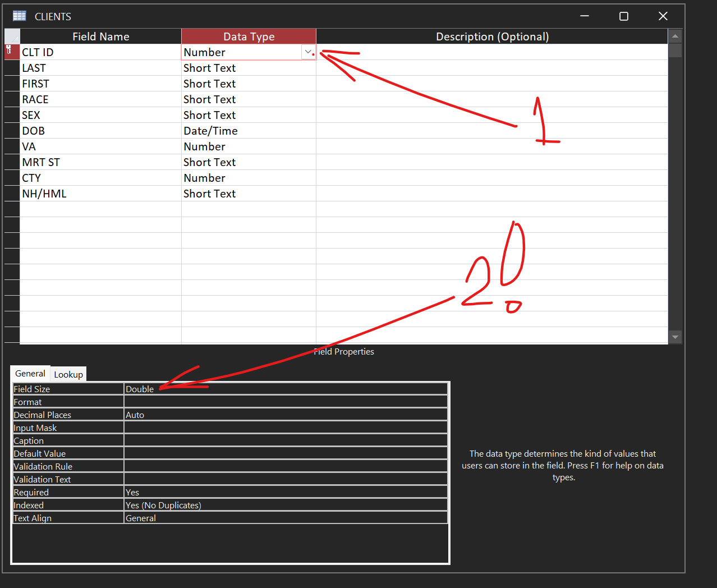
Task: Click the Short Text type for RACE
Action: [x=249, y=99]
